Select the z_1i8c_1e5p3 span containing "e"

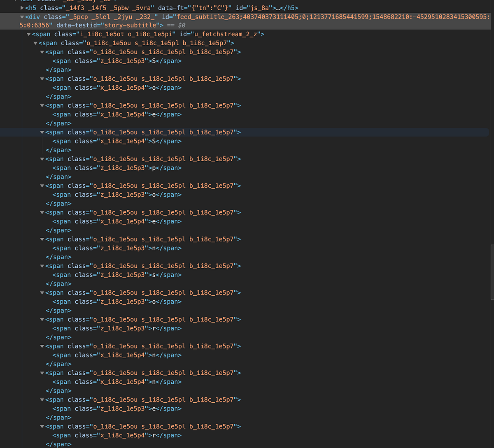[x=117, y=409]
